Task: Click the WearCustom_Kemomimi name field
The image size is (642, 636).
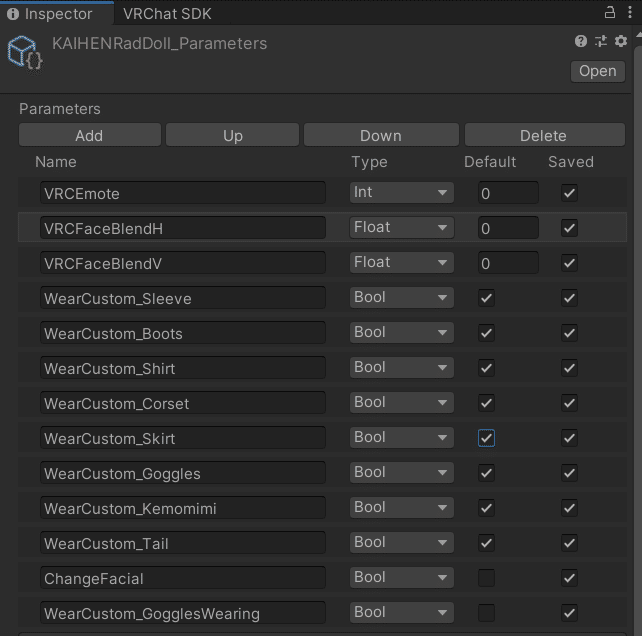Action: pos(183,508)
